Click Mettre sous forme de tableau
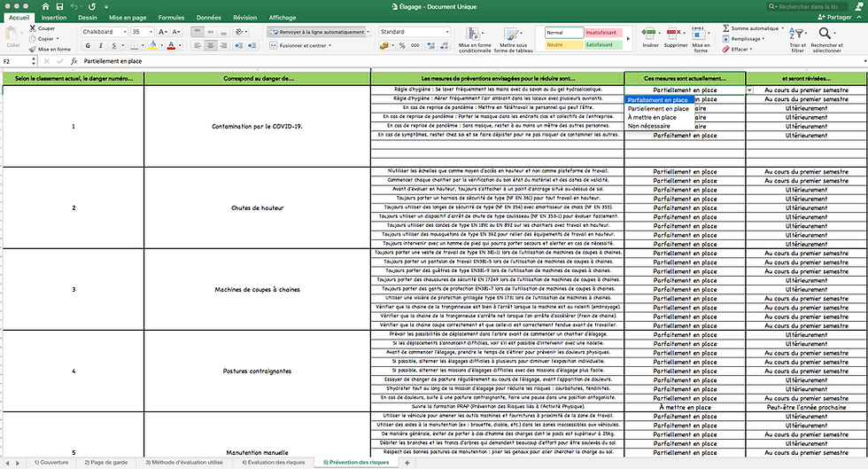Screen dimensions: 868x469 [513, 39]
